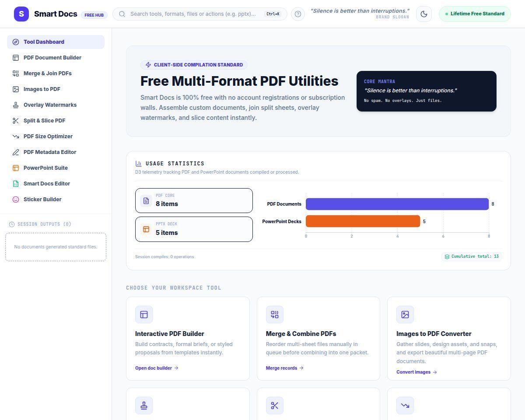The image size is (525, 420).
Task: Click the Smart Docs S logo icon
Action: point(21,14)
